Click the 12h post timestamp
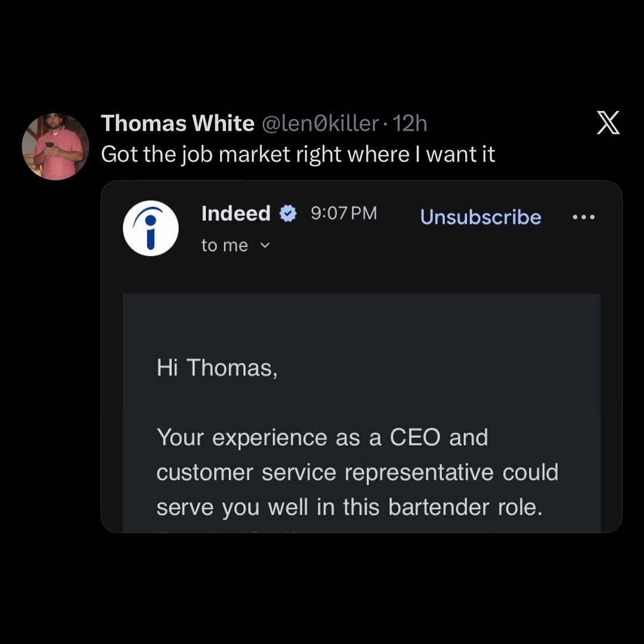 click(411, 123)
